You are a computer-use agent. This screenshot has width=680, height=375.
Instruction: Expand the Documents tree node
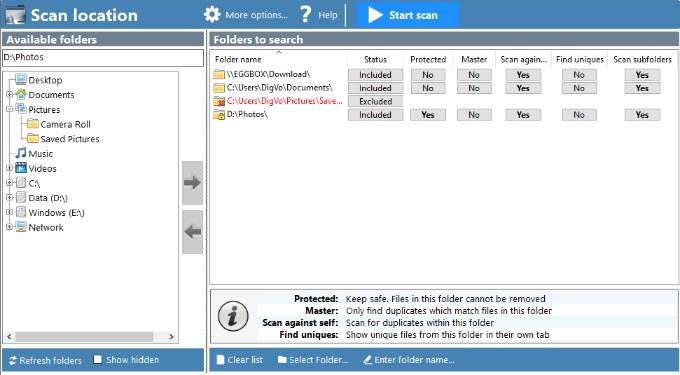pos(10,94)
